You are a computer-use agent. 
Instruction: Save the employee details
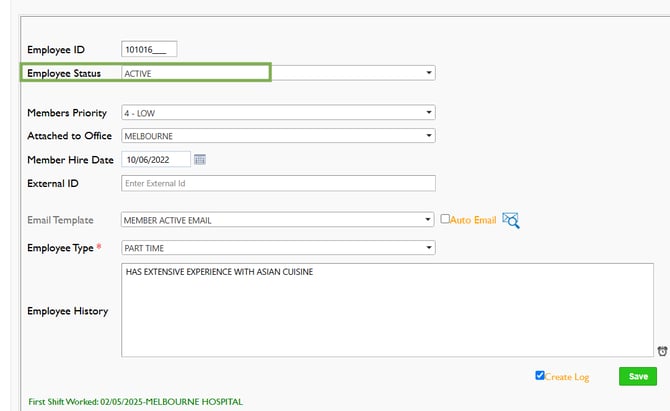pos(638,376)
